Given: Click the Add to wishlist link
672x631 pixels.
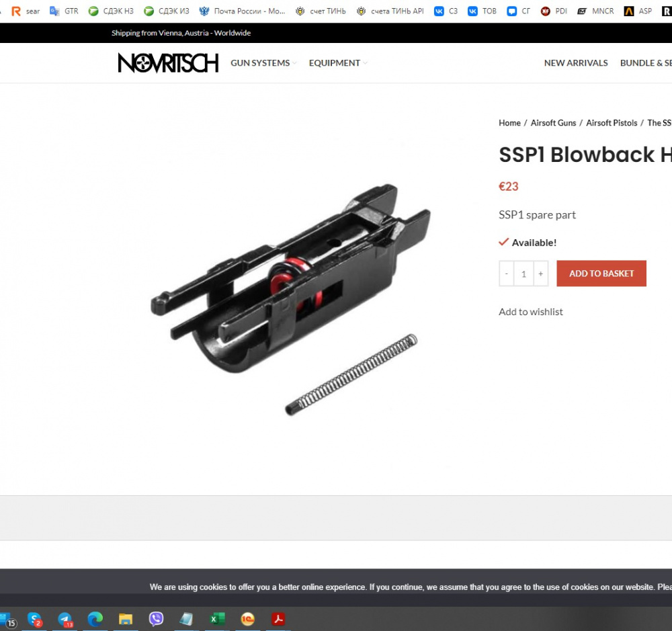Looking at the screenshot, I should click(530, 312).
